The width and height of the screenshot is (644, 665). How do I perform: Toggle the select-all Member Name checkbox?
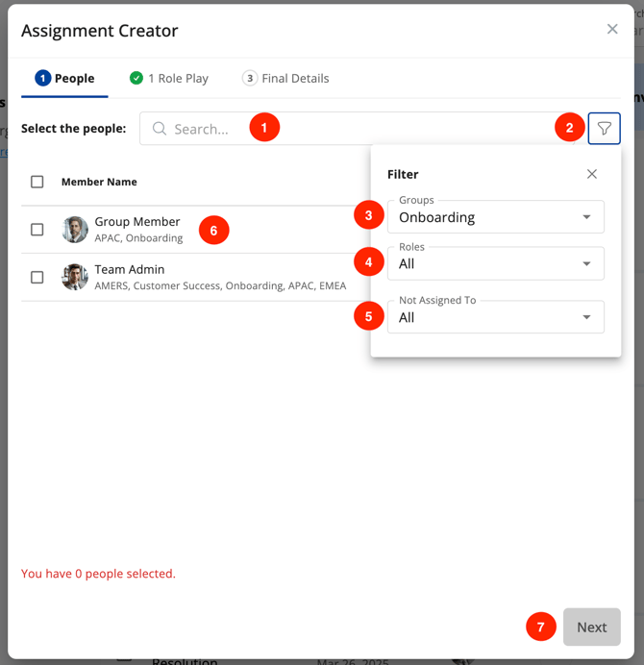pos(37,182)
